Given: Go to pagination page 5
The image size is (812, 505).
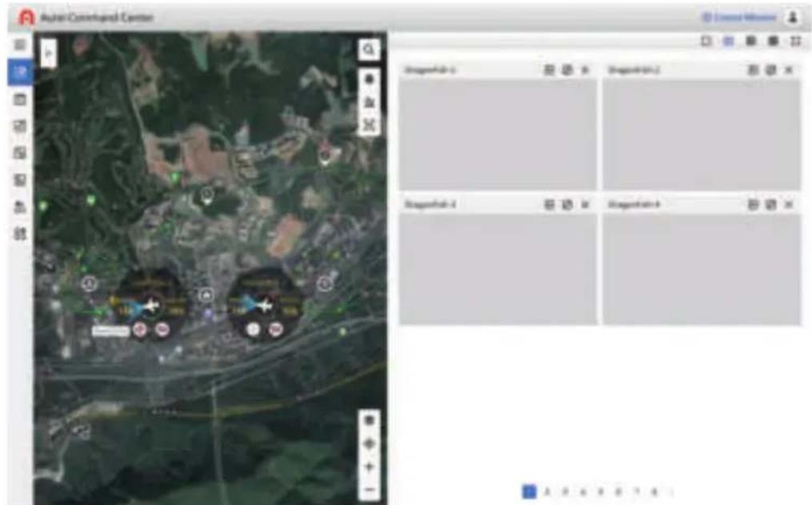Looking at the screenshot, I should tap(601, 491).
